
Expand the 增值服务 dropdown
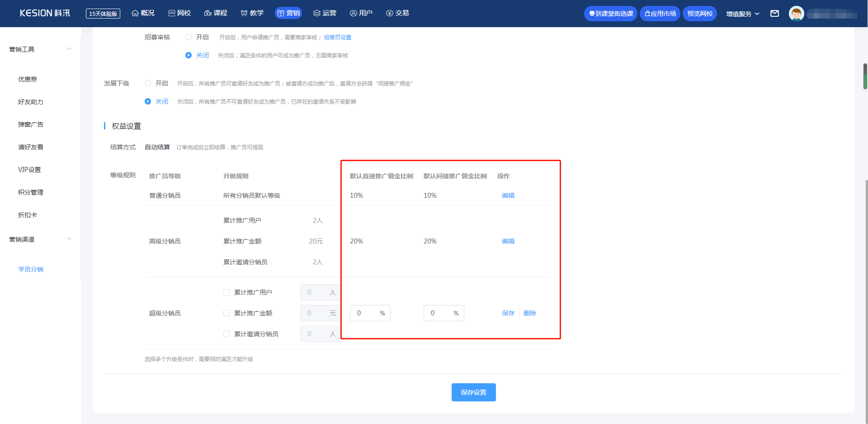click(742, 14)
